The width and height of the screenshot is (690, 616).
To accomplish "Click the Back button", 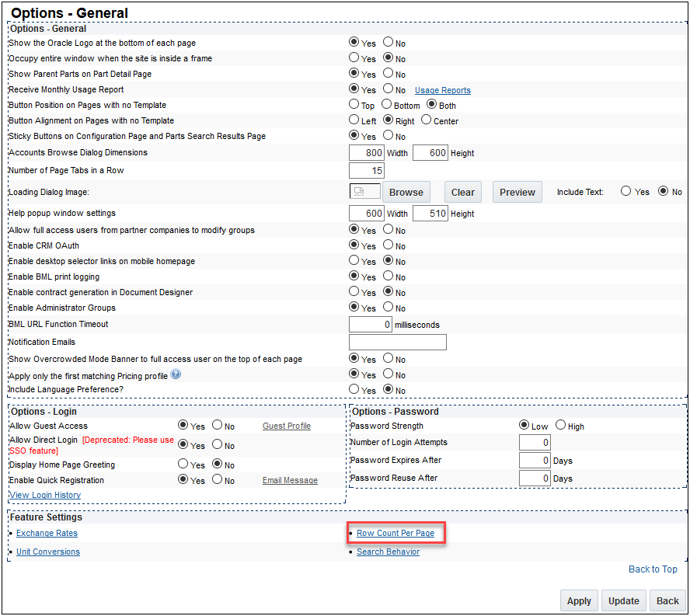I will click(x=667, y=600).
